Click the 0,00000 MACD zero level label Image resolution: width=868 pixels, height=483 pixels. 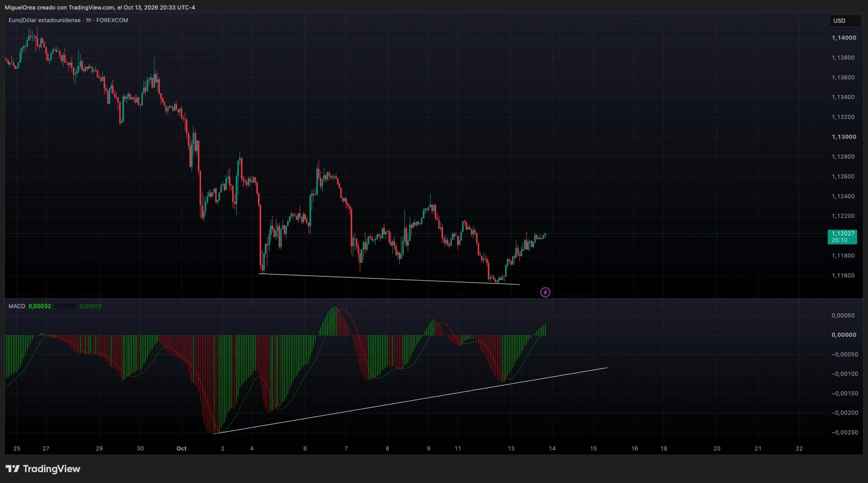click(x=844, y=335)
